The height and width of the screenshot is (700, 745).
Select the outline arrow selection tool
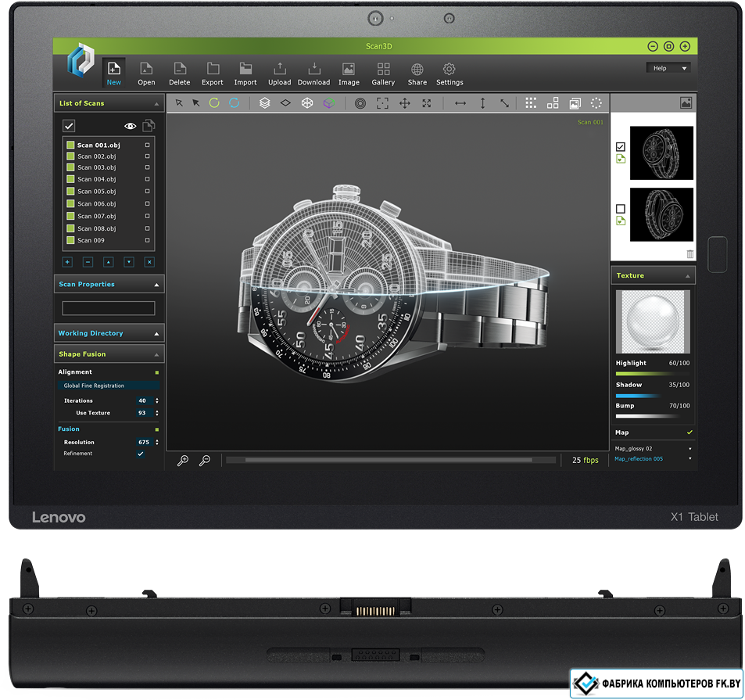pos(179,103)
